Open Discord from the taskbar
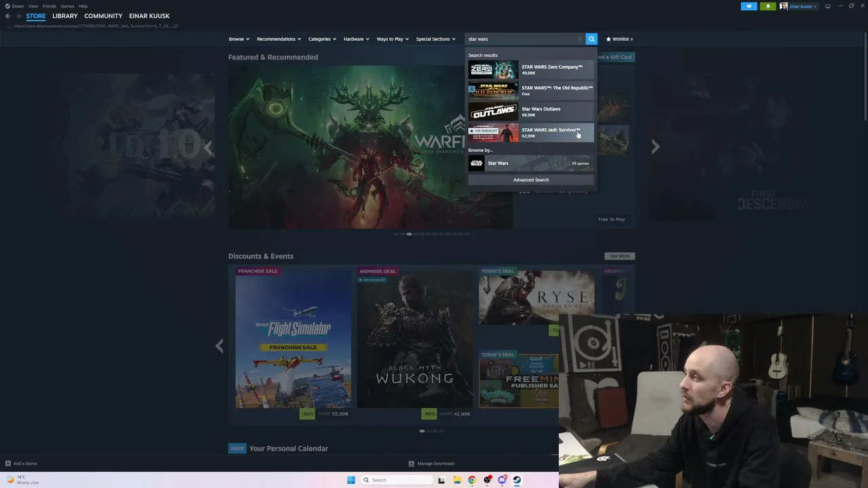Image resolution: width=868 pixels, height=488 pixels. click(502, 480)
